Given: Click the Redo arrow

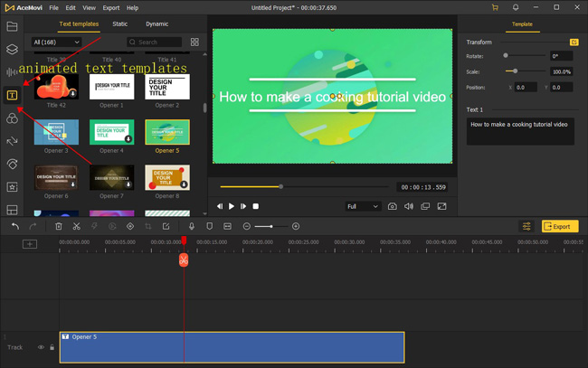Looking at the screenshot, I should [33, 226].
